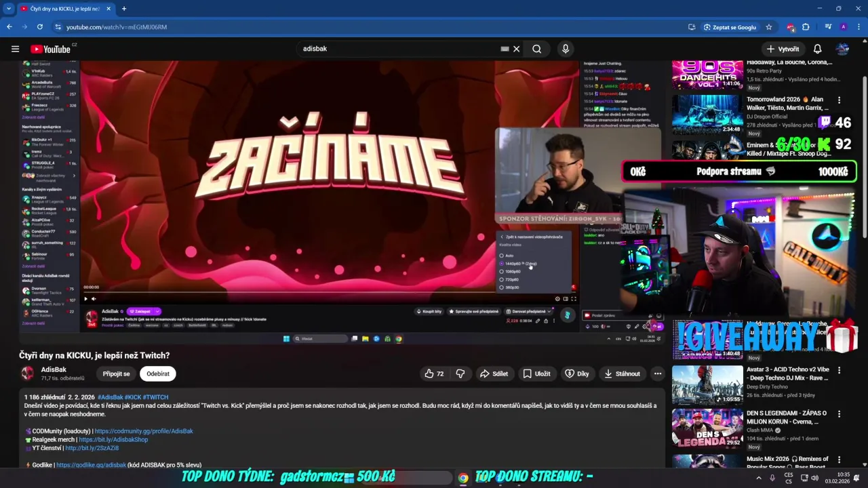Open 90s Dance Hits video thumbnail
The width and height of the screenshot is (868, 488).
click(707, 75)
